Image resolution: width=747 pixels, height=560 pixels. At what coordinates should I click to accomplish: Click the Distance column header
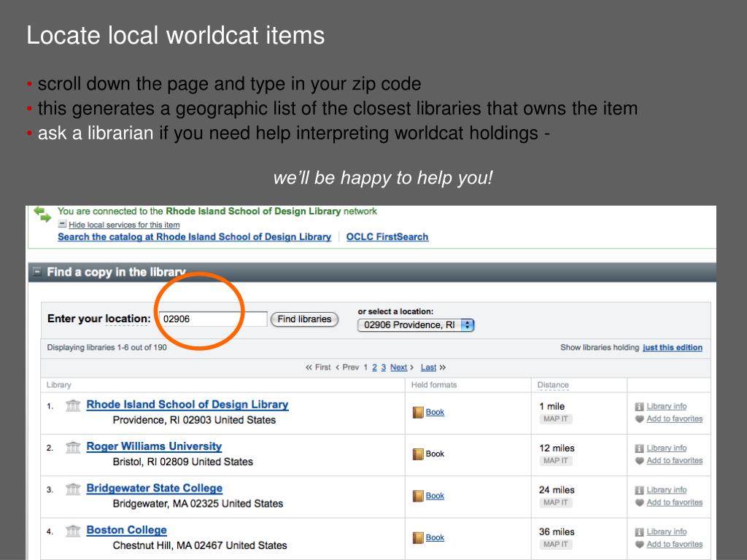(553, 385)
